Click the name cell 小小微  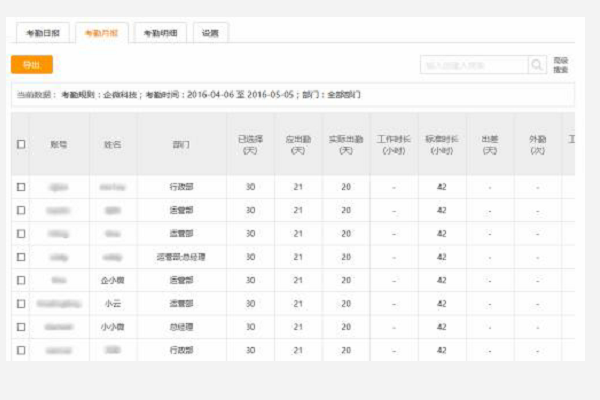(x=112, y=327)
